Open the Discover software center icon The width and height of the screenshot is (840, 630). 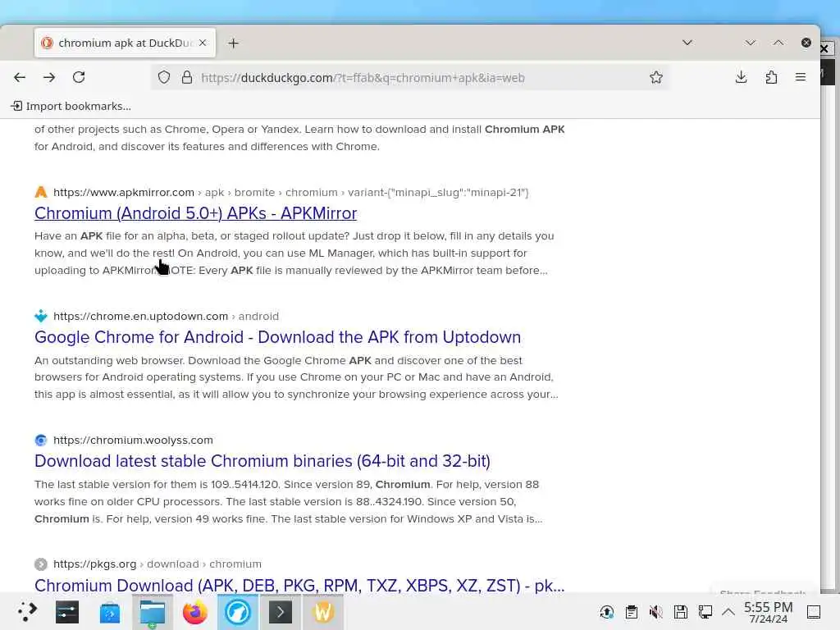pos(110,612)
